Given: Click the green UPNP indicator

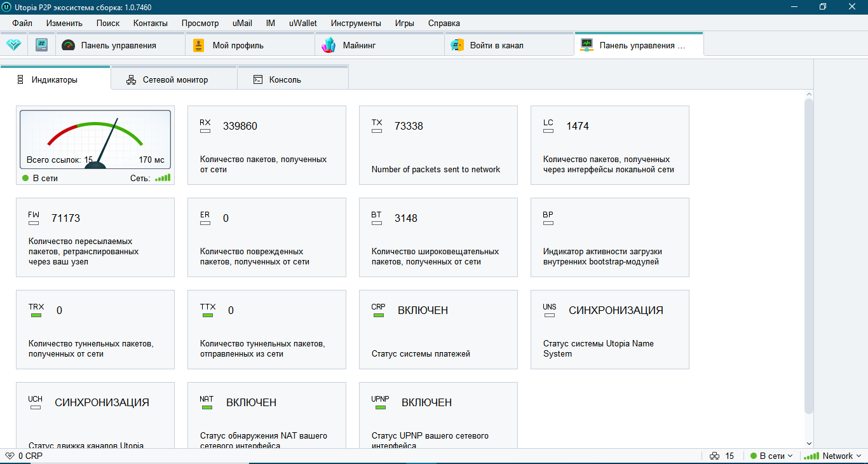Looking at the screenshot, I should pyautogui.click(x=380, y=407).
